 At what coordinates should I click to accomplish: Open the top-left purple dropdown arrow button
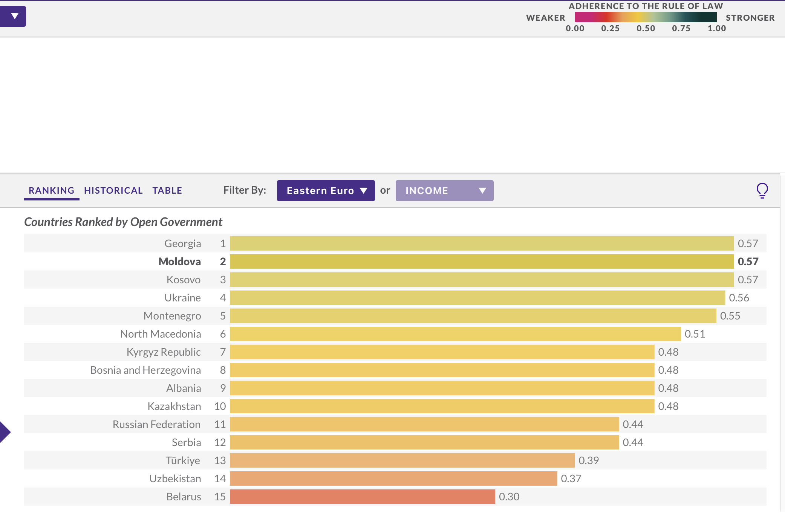[14, 16]
